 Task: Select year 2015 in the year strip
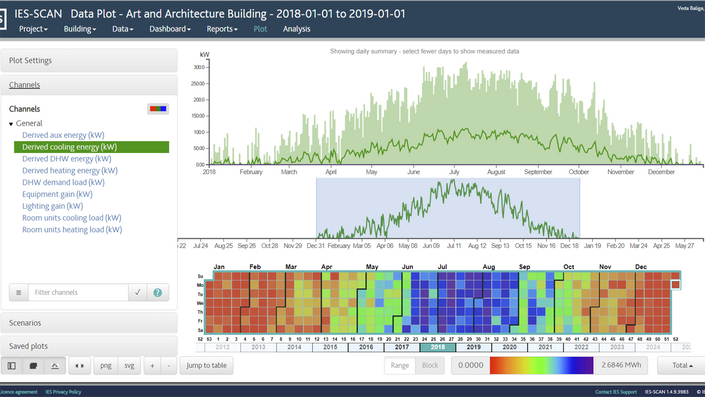[x=330, y=347]
